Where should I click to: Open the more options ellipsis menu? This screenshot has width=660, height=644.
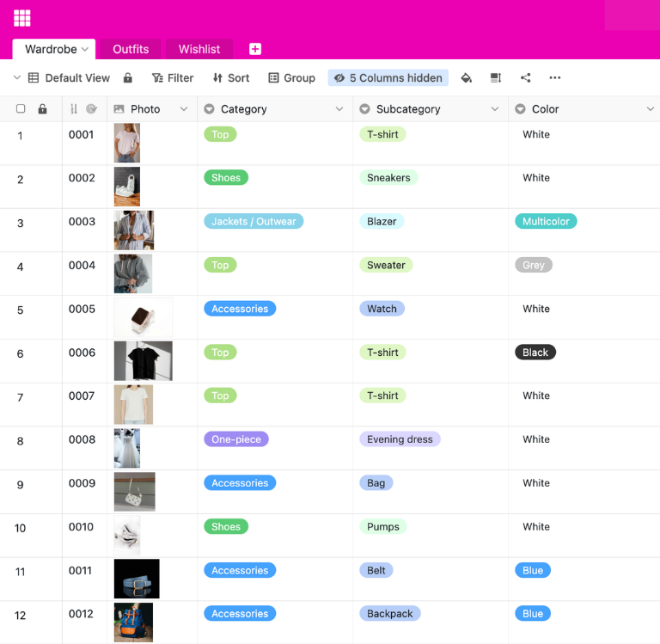(x=555, y=77)
